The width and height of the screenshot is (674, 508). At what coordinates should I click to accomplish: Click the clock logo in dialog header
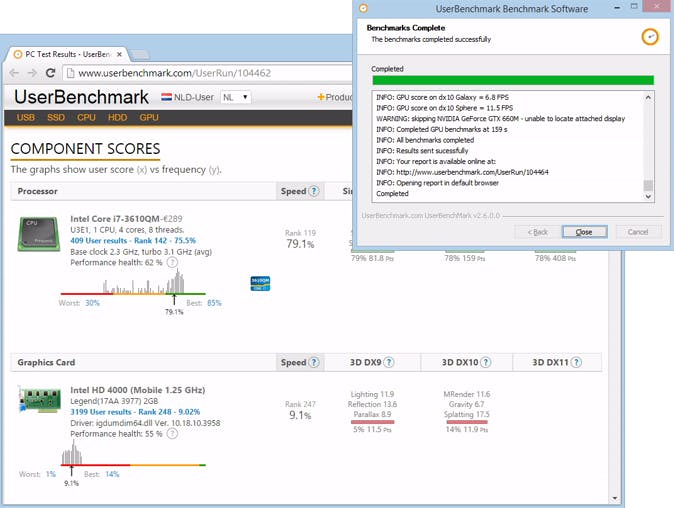pyautogui.click(x=650, y=37)
